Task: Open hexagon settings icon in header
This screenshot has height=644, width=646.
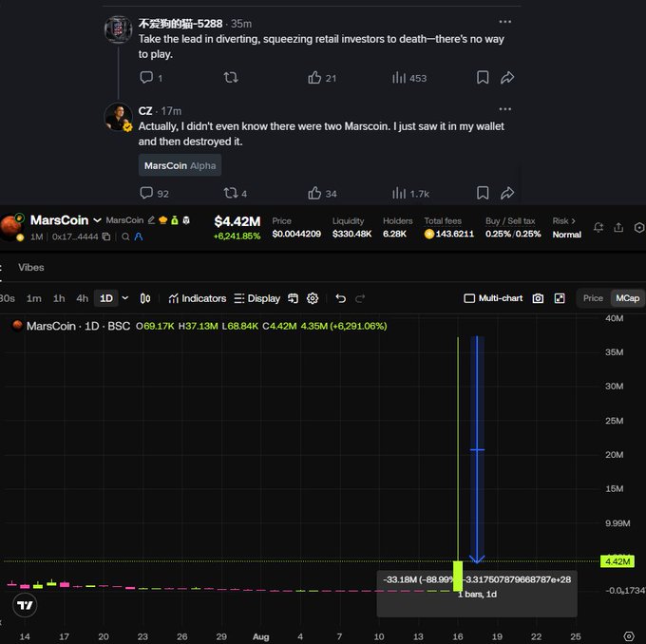Action: tap(639, 227)
